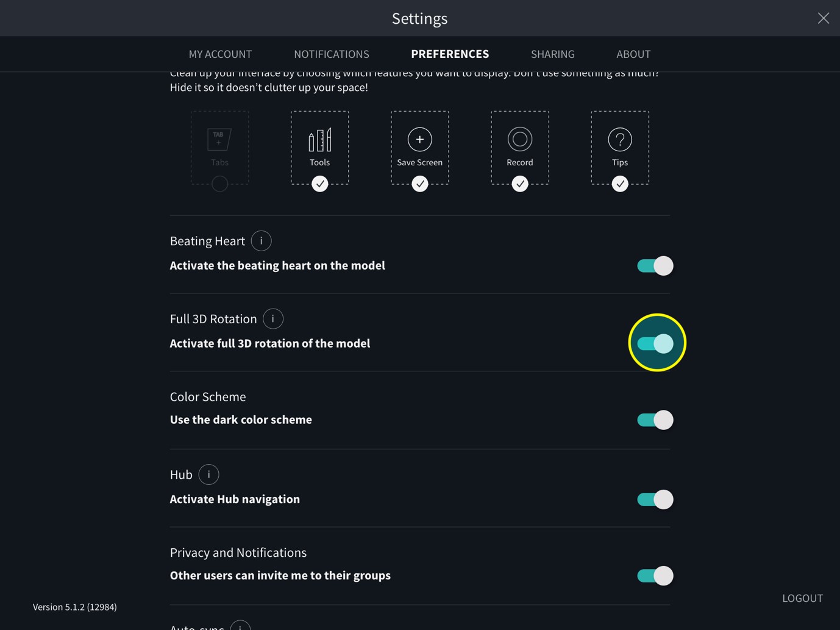
Task: Open the Notifications tab
Action: pyautogui.click(x=331, y=54)
